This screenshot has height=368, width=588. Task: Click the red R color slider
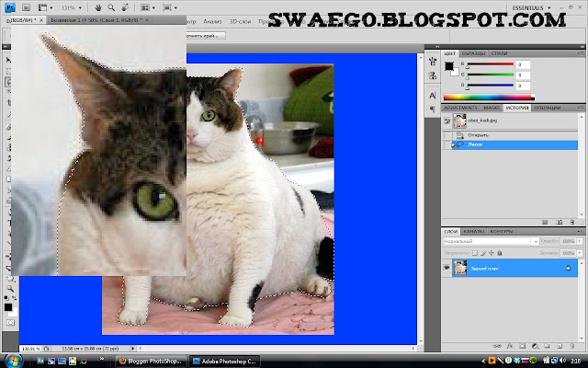[x=490, y=64]
